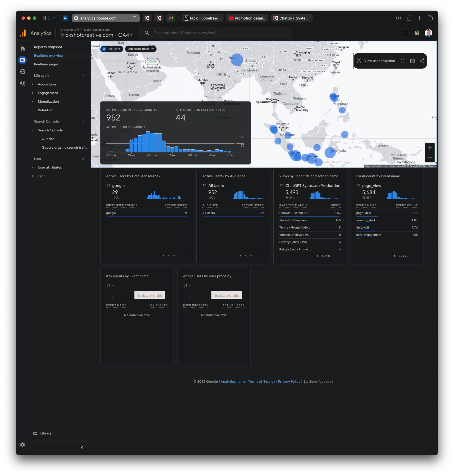Click the comparison columns icon in map toolbar
454x476 pixels.
(x=412, y=61)
